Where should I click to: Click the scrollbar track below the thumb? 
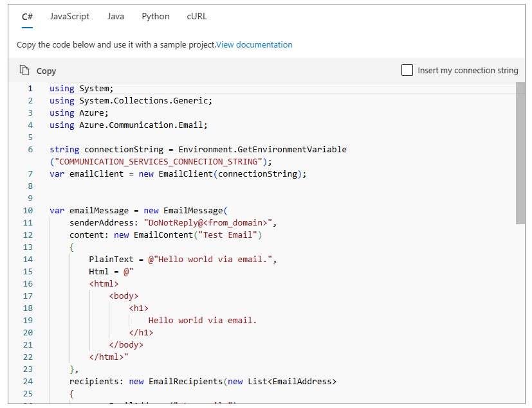coord(520,308)
